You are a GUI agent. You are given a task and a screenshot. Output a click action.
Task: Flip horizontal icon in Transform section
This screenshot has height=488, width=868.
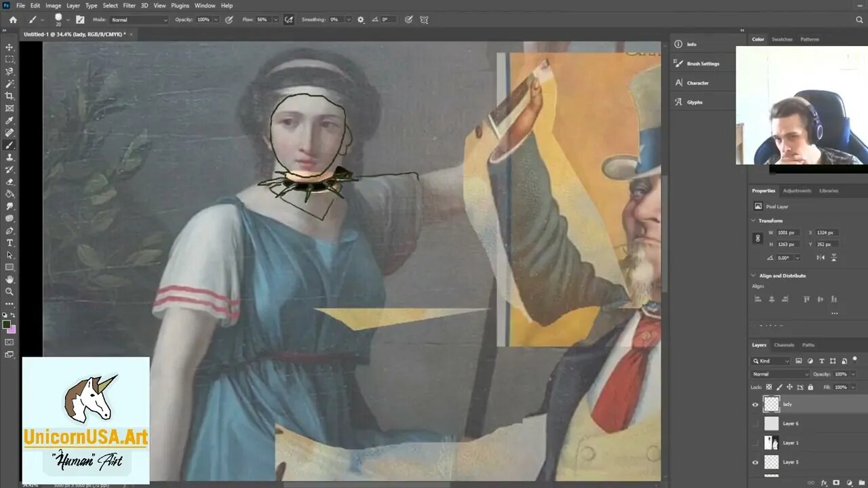click(x=821, y=258)
